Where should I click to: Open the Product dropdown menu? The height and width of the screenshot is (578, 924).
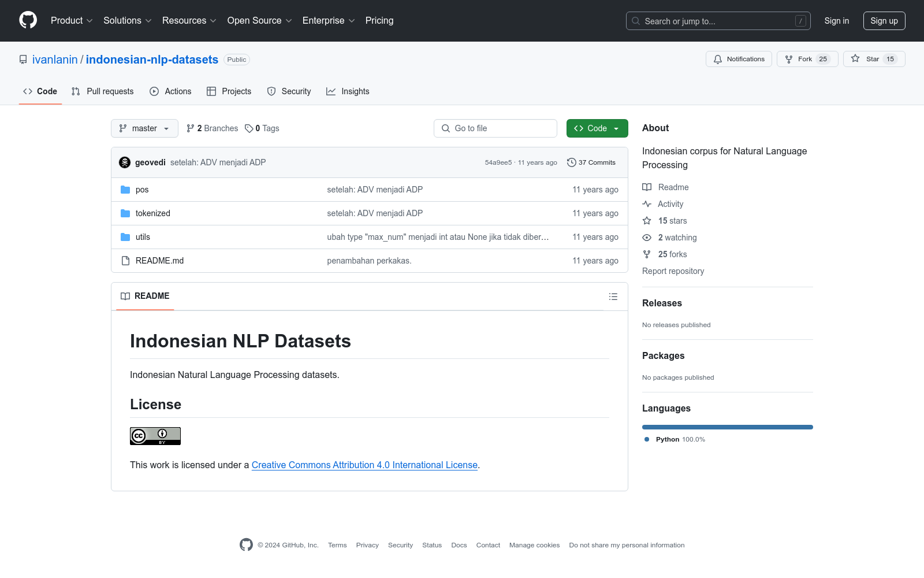(72, 21)
